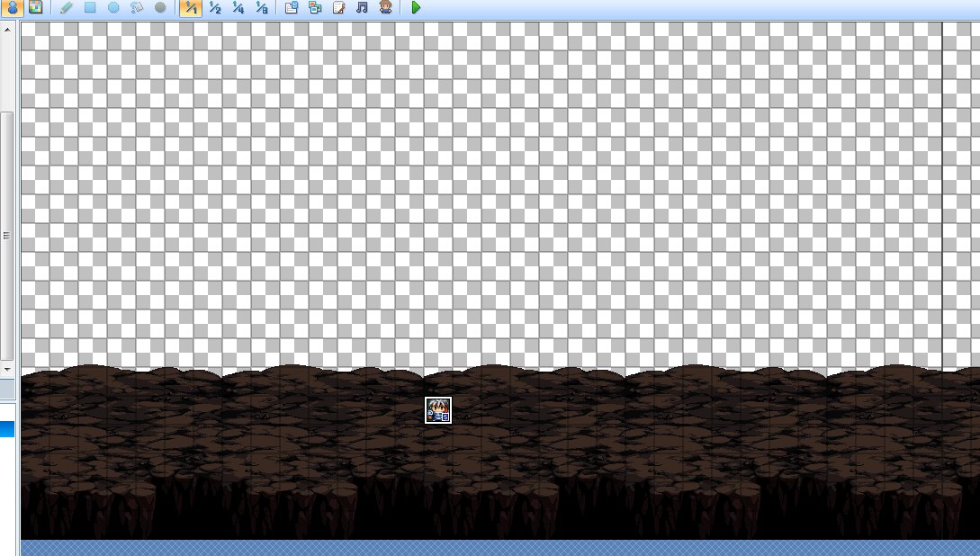Image resolution: width=980 pixels, height=556 pixels.
Task: Click the scroll-up arrow of the left panel
Action: [x=7, y=30]
